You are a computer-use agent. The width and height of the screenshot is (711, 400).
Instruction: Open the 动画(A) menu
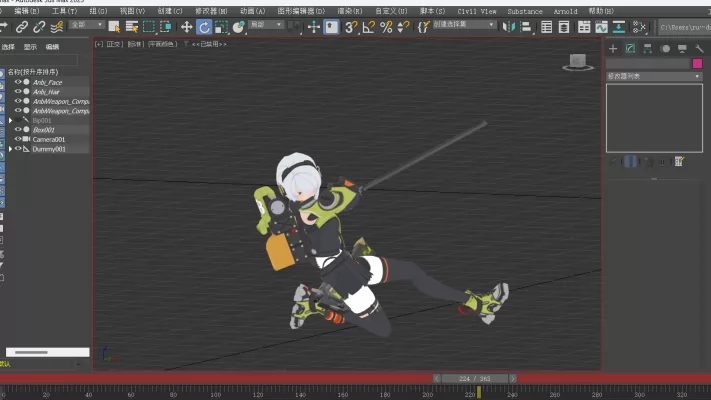253,11
